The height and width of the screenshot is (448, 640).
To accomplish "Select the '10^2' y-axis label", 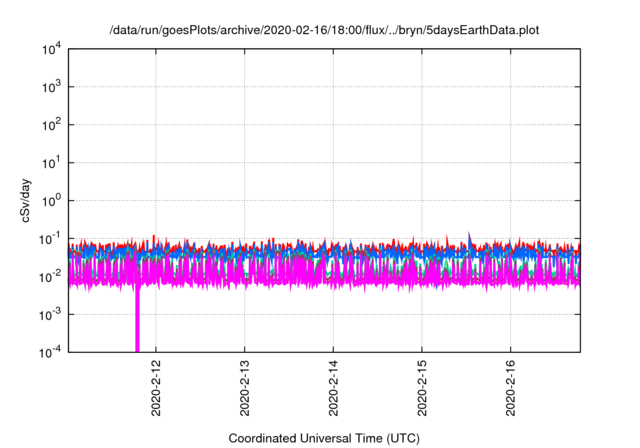I will click(x=51, y=125).
